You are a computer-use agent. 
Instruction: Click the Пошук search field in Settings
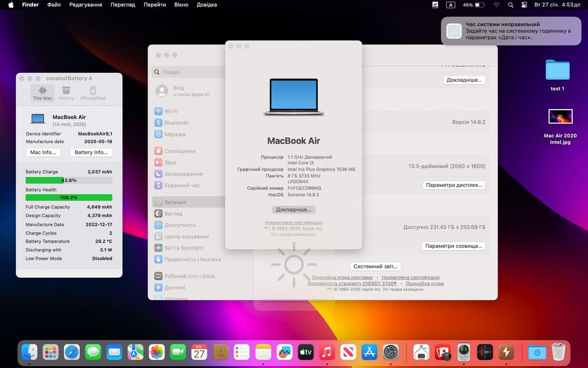click(x=189, y=72)
